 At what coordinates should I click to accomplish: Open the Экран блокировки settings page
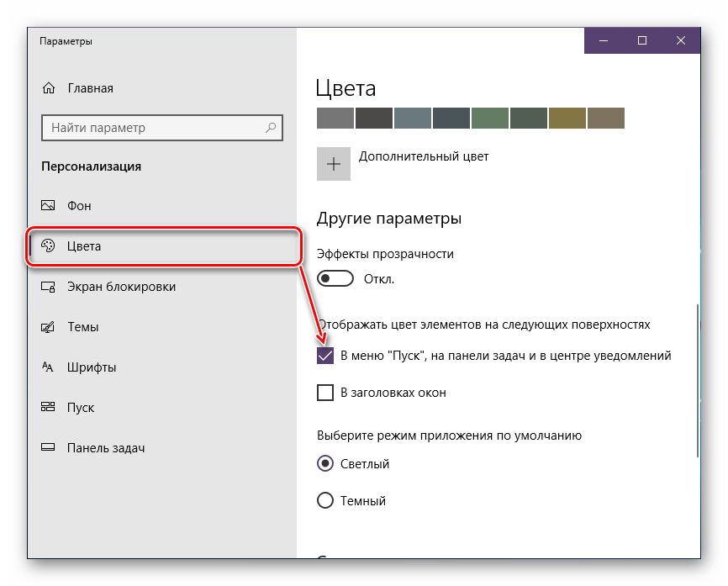[121, 287]
